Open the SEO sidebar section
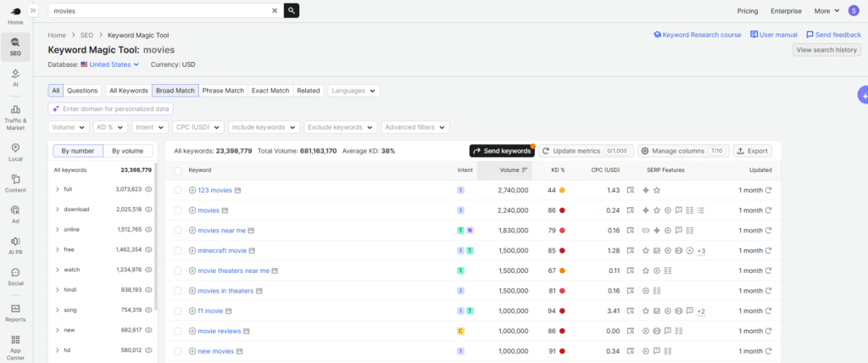 click(15, 47)
